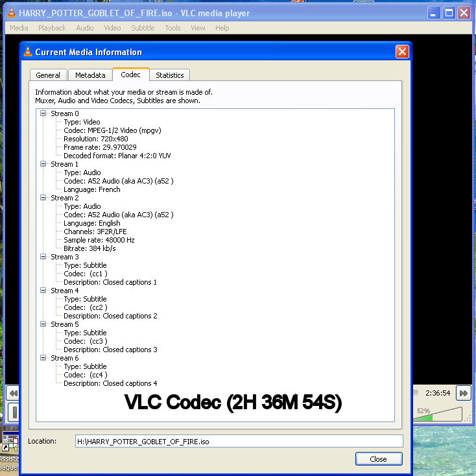Collapse the Stream 2 tree node

(x=43, y=198)
